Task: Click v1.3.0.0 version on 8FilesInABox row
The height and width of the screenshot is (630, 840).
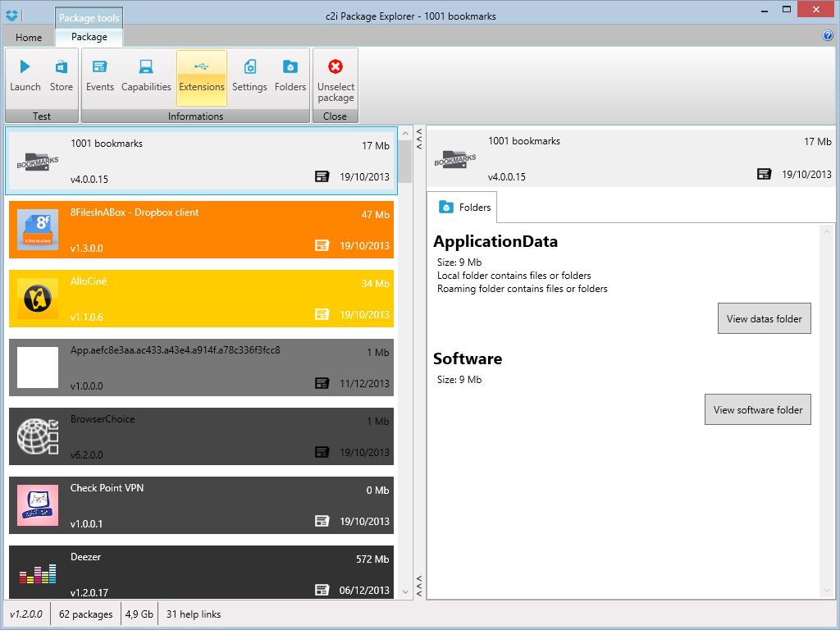Action: (86, 248)
